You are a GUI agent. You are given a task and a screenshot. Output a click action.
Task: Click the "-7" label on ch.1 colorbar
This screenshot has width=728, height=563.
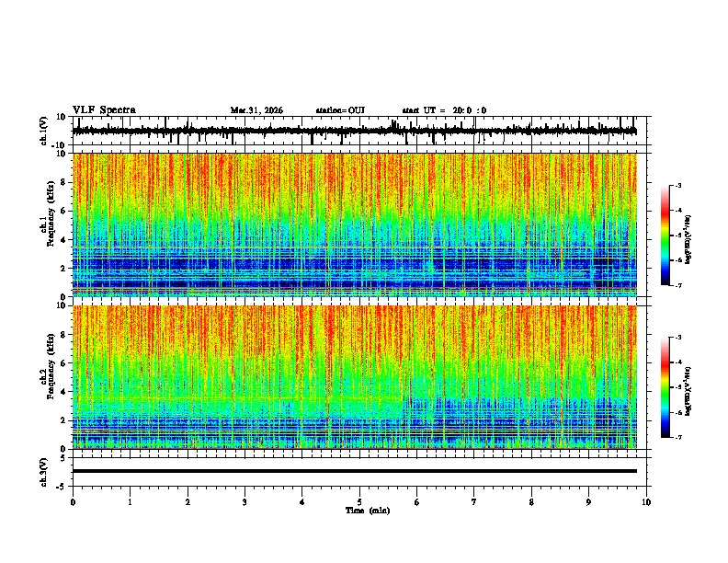coord(677,285)
